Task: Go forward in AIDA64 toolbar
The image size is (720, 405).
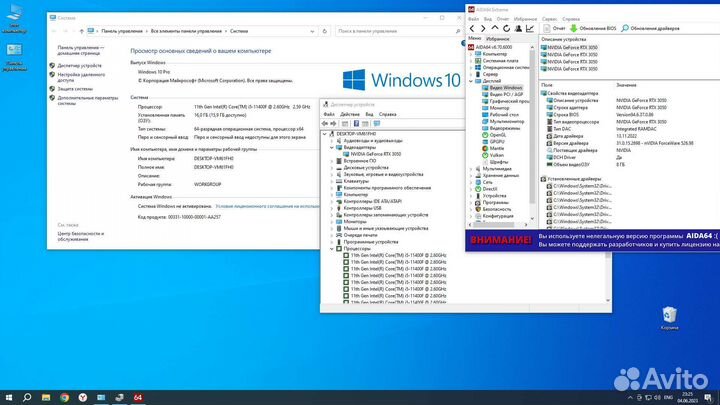Action: 483,28
